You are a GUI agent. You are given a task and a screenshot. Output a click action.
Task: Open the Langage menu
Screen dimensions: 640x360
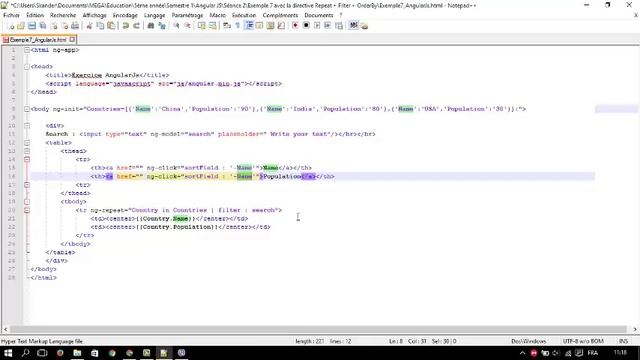coord(154,15)
